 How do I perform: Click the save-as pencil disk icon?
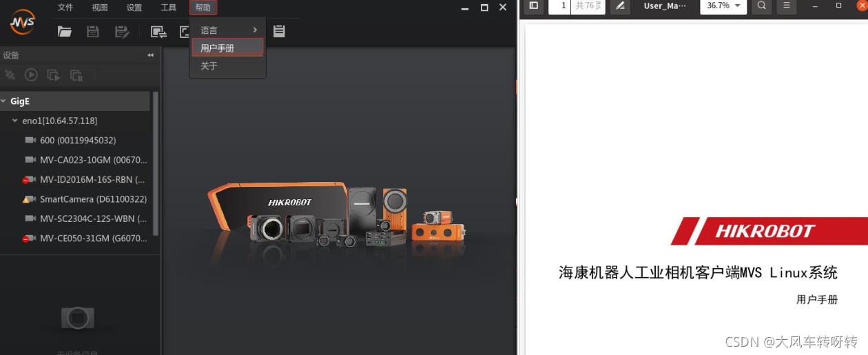[122, 31]
